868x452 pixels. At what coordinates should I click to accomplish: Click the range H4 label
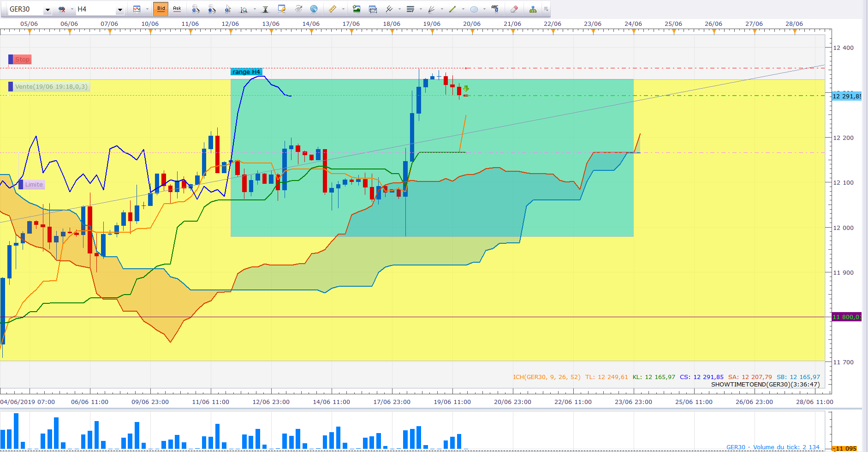coord(246,72)
